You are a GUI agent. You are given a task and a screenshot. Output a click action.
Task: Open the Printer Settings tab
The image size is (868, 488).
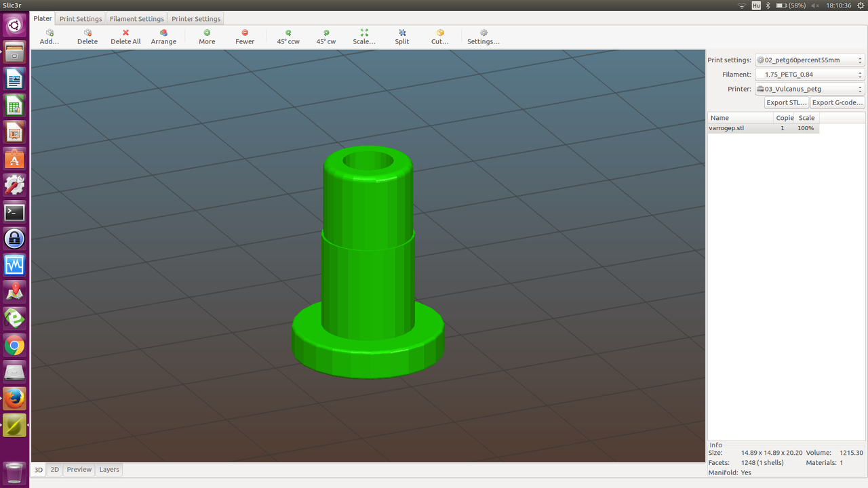(x=196, y=19)
